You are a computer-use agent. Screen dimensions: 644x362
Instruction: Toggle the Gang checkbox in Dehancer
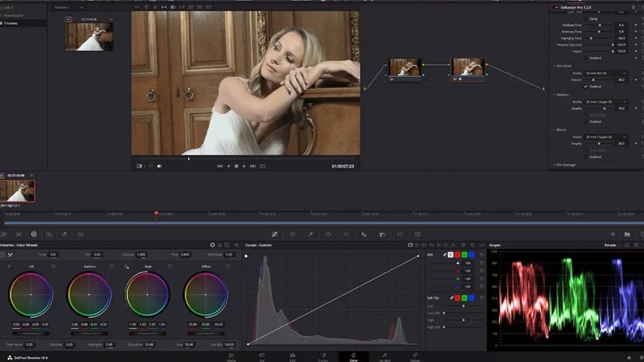click(586, 19)
